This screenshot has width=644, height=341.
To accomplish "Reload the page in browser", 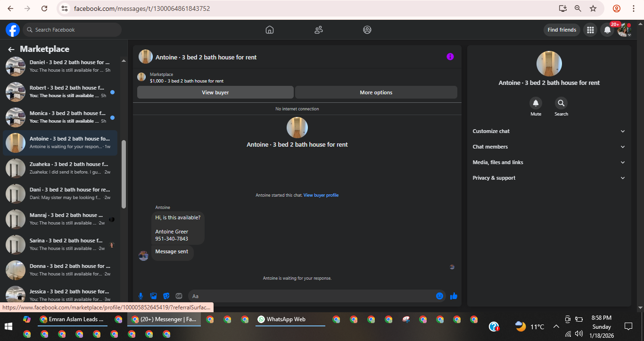I will tap(44, 8).
